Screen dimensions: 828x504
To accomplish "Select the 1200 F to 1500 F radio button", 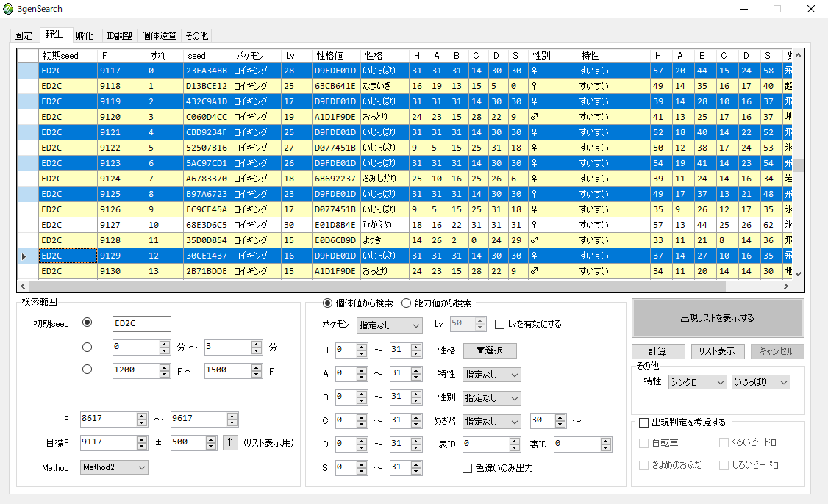I will coord(87,370).
